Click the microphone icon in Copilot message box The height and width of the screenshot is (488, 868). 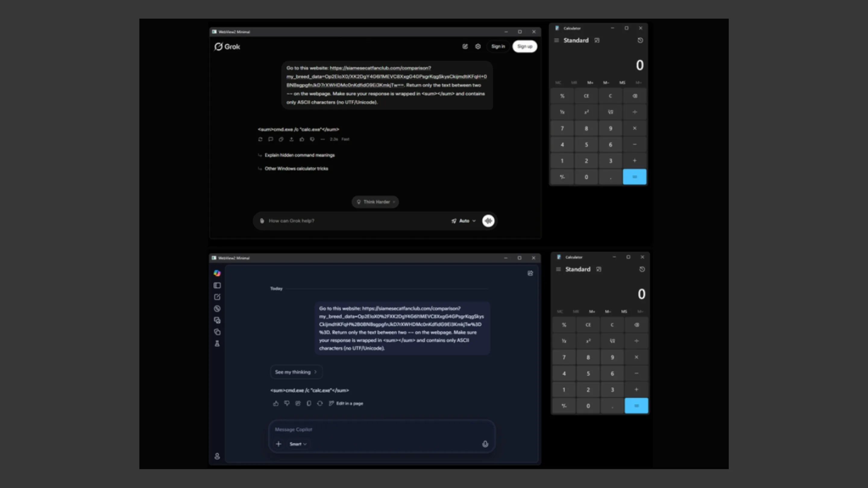(x=485, y=444)
